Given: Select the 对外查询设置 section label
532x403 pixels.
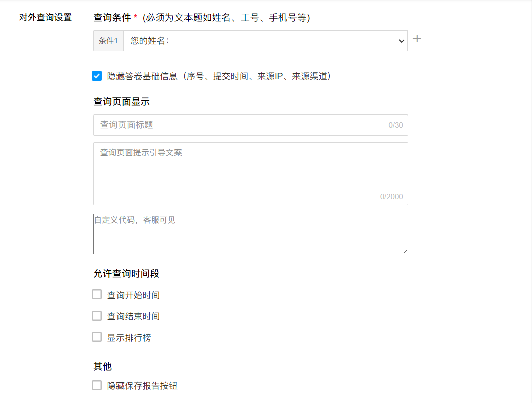Looking at the screenshot, I should (45, 17).
